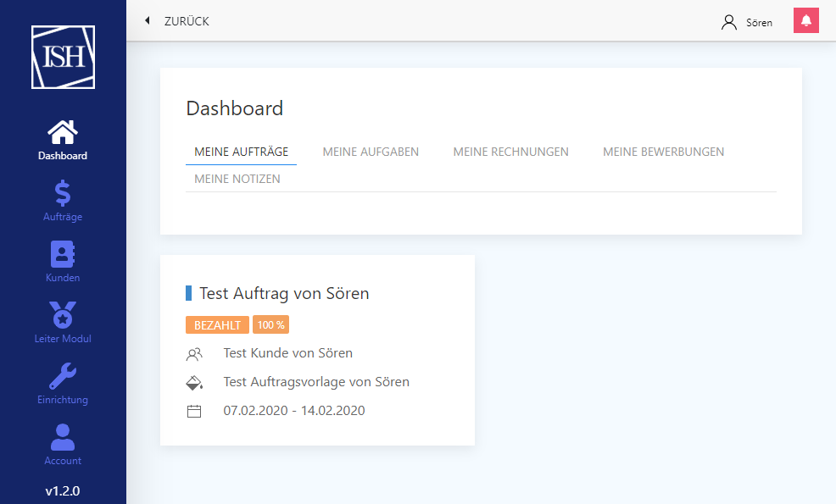Image resolution: width=836 pixels, height=504 pixels.
Task: Click the ISH logo in the sidebar
Action: click(x=63, y=57)
